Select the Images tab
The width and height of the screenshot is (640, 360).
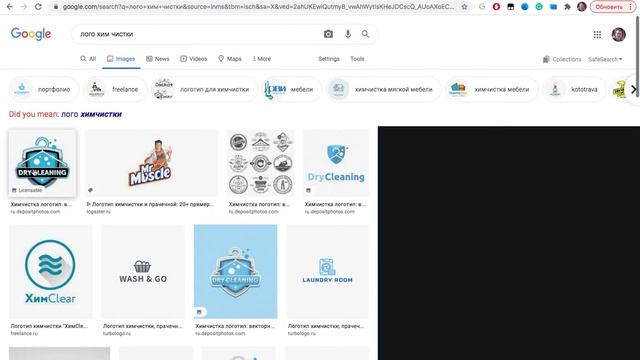(121, 59)
